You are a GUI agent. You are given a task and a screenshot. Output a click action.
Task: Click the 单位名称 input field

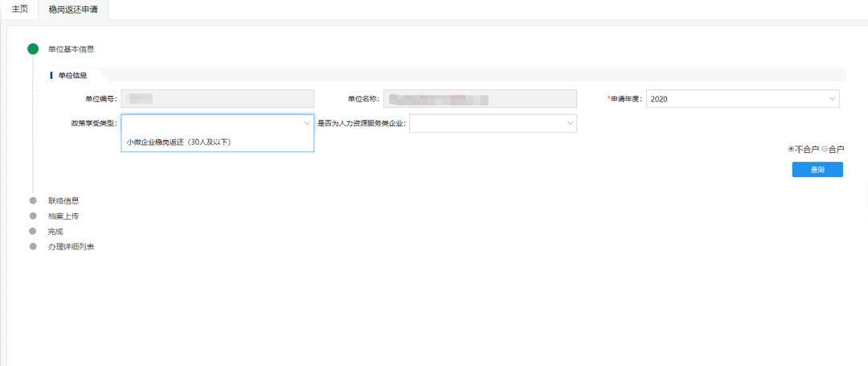click(x=480, y=99)
